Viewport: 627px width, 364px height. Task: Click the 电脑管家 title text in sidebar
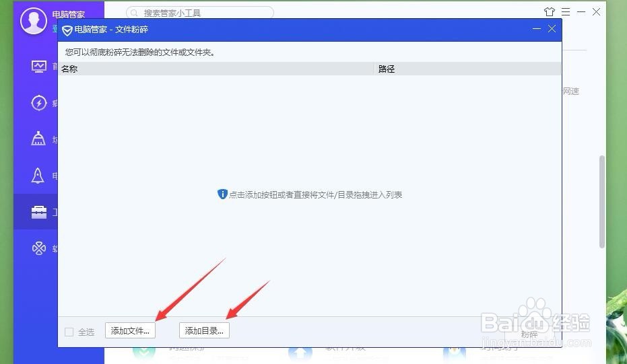(x=69, y=14)
